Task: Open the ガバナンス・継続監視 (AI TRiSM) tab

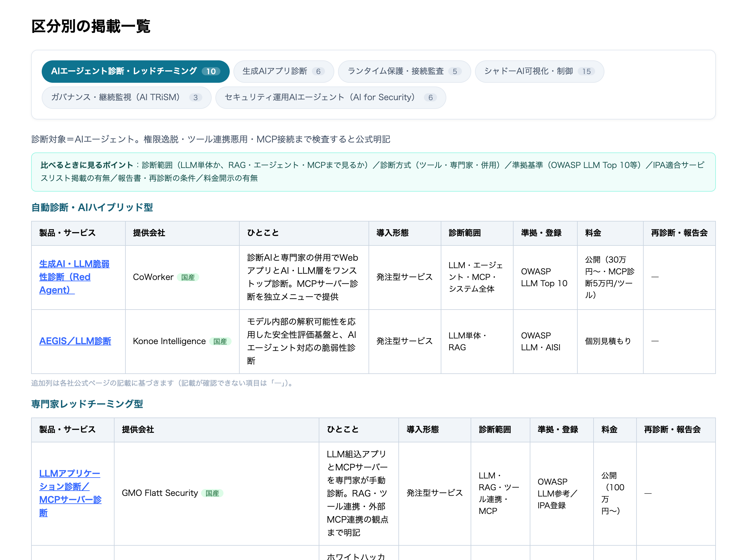Action: coord(127,98)
